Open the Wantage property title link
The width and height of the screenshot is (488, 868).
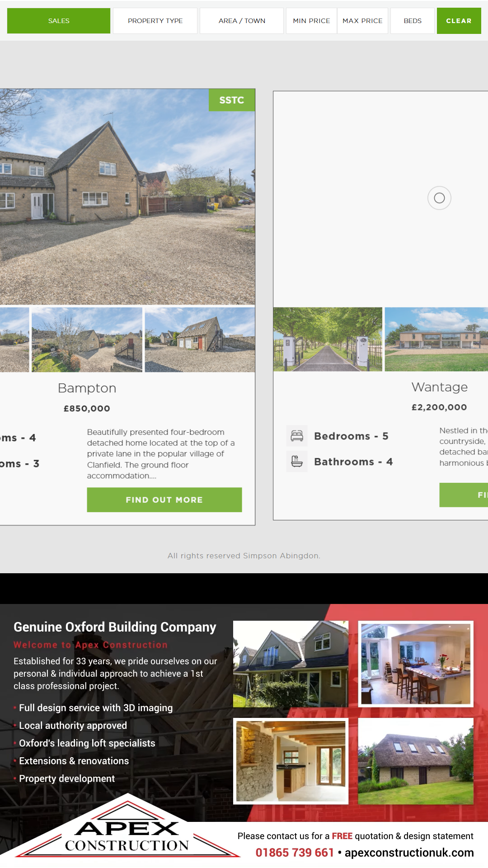click(x=439, y=387)
